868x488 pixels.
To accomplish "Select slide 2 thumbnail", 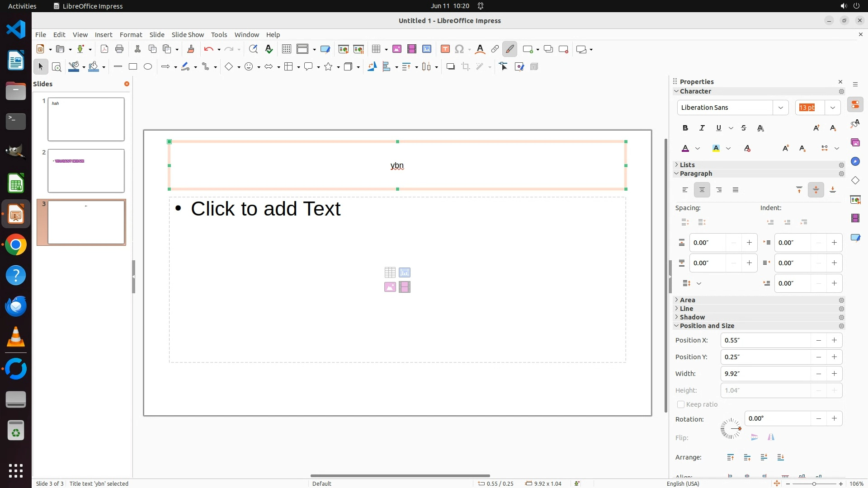I will click(x=86, y=171).
